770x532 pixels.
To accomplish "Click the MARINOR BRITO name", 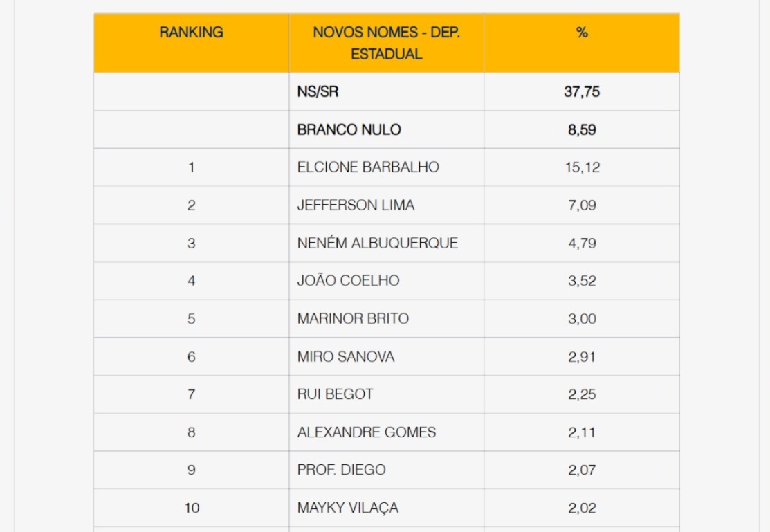I will 353,319.
